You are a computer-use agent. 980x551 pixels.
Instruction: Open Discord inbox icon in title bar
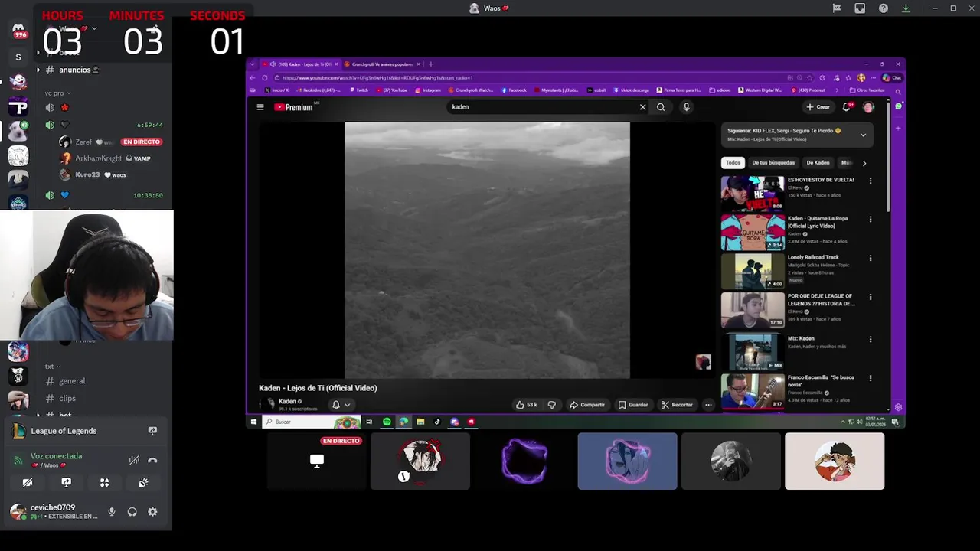coord(860,8)
